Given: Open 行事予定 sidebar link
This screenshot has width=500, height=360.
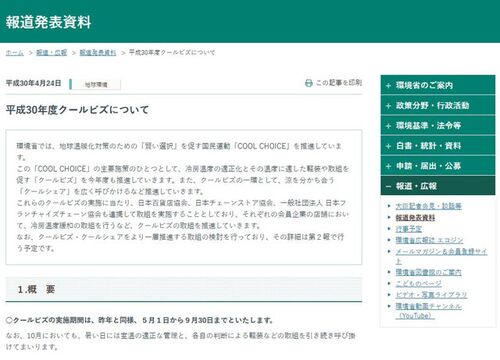Looking at the screenshot, I should click(x=408, y=229).
